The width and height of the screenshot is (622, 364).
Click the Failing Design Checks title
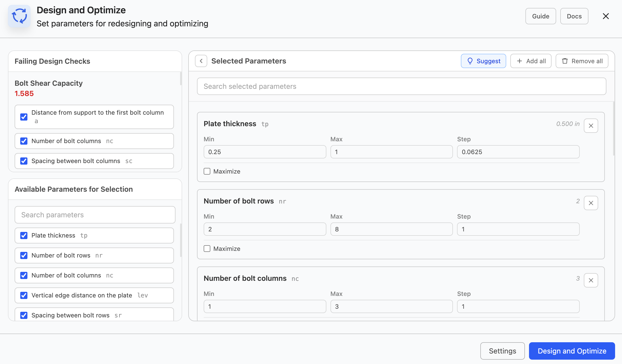[52, 61]
